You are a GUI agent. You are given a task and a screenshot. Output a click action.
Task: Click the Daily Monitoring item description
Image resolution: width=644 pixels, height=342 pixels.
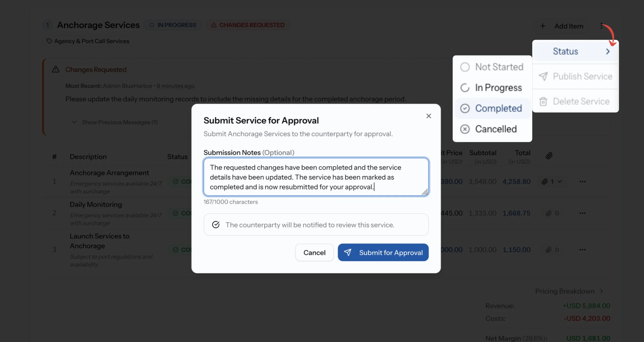[x=96, y=205]
